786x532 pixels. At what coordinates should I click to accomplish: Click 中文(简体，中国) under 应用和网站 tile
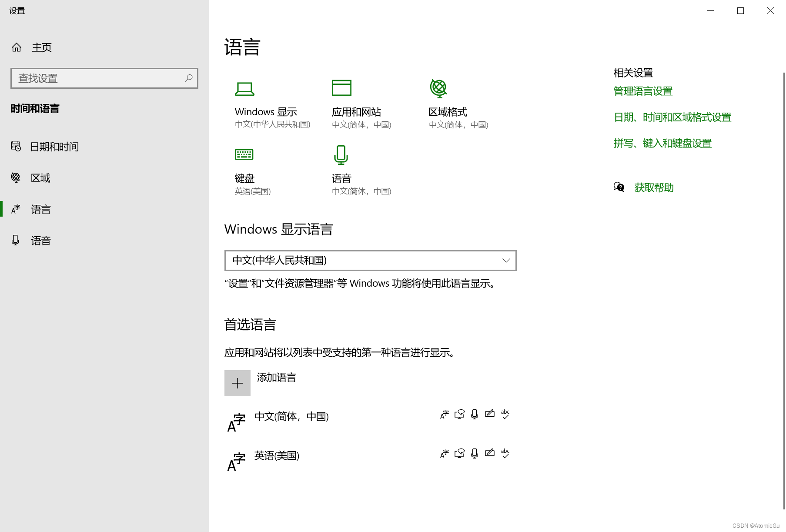click(361, 125)
